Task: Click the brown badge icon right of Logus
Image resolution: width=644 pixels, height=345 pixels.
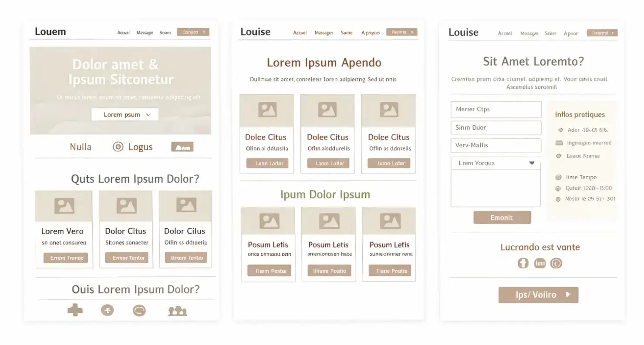Action: 182,147
